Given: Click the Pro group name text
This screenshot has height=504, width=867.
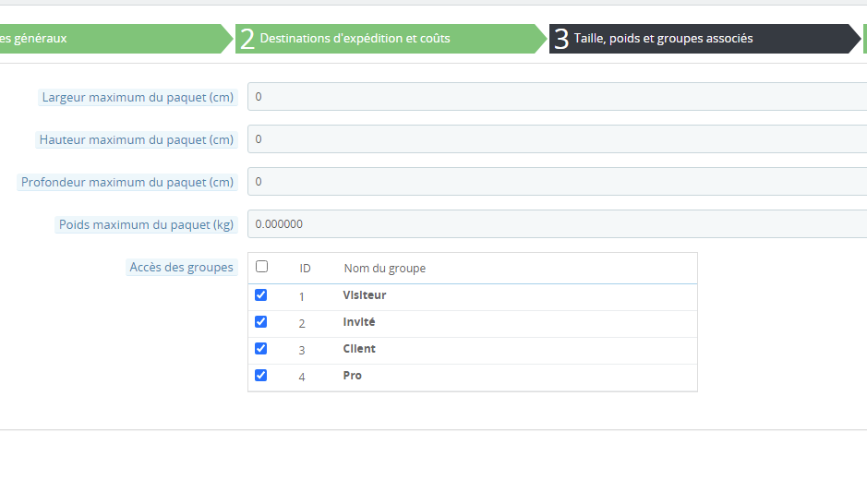Looking at the screenshot, I should [x=353, y=376].
